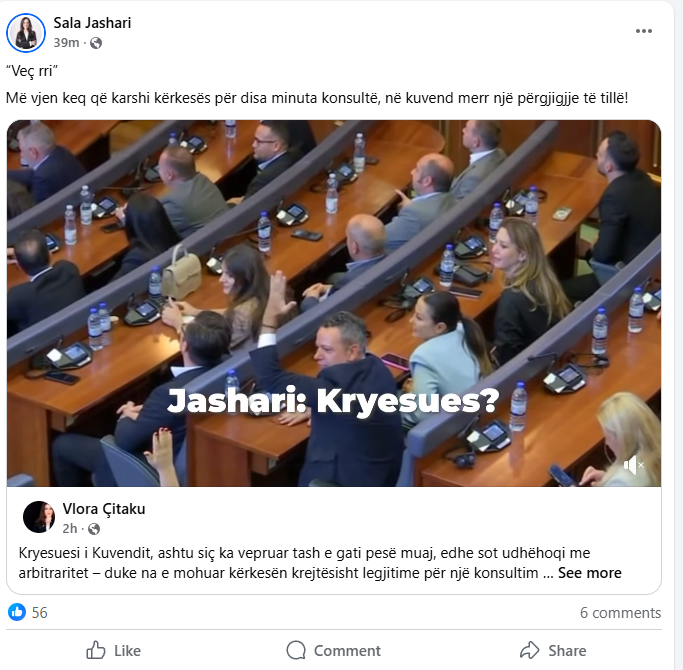Open the 39m post timestamp

pos(66,43)
